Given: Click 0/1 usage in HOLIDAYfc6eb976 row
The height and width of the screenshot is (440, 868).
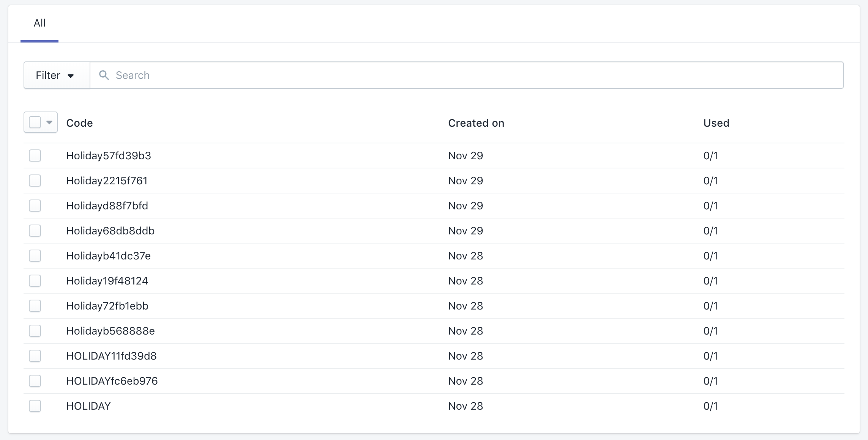Looking at the screenshot, I should tap(710, 381).
